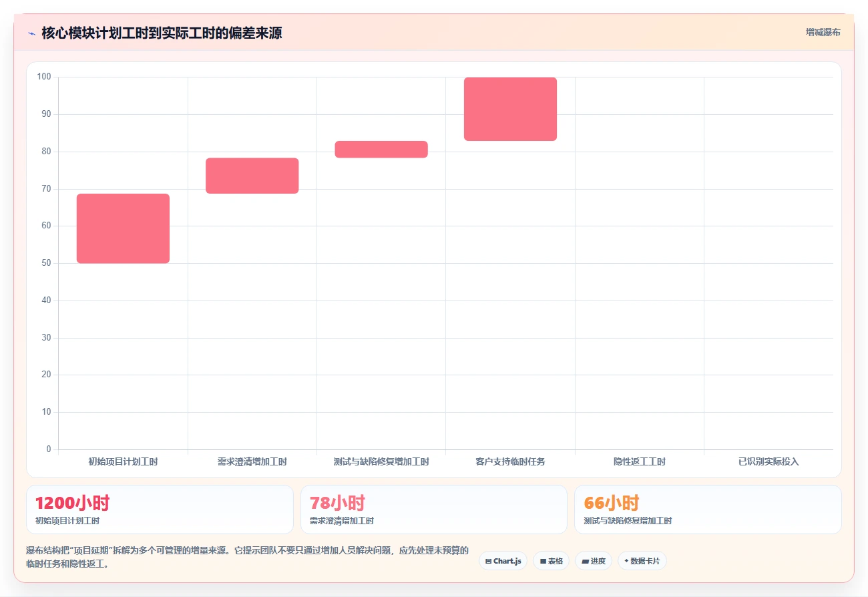Select the 初始项目计划工时 waterfall bar
The image size is (868, 597).
coord(123,228)
